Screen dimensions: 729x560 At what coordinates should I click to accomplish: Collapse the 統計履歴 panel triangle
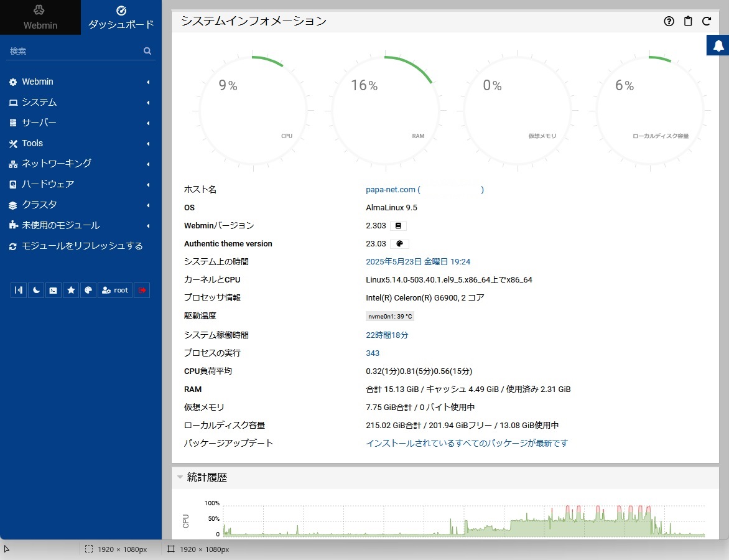click(x=180, y=477)
